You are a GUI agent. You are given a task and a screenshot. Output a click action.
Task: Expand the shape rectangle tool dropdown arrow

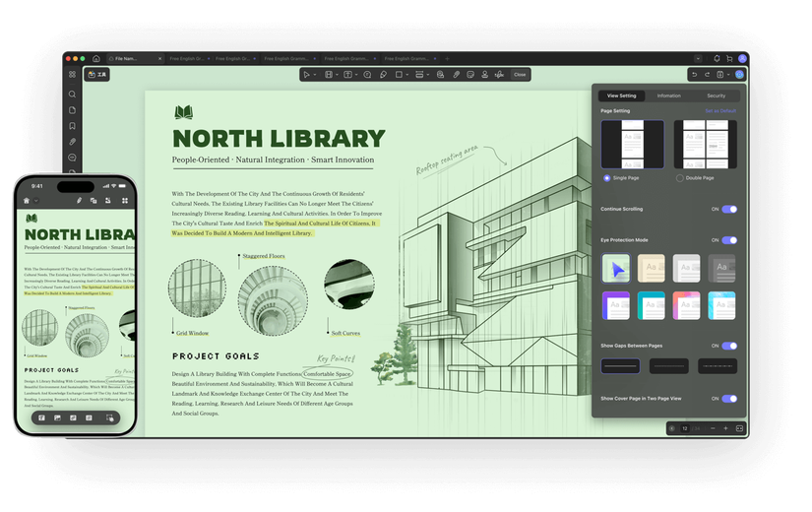pos(407,75)
